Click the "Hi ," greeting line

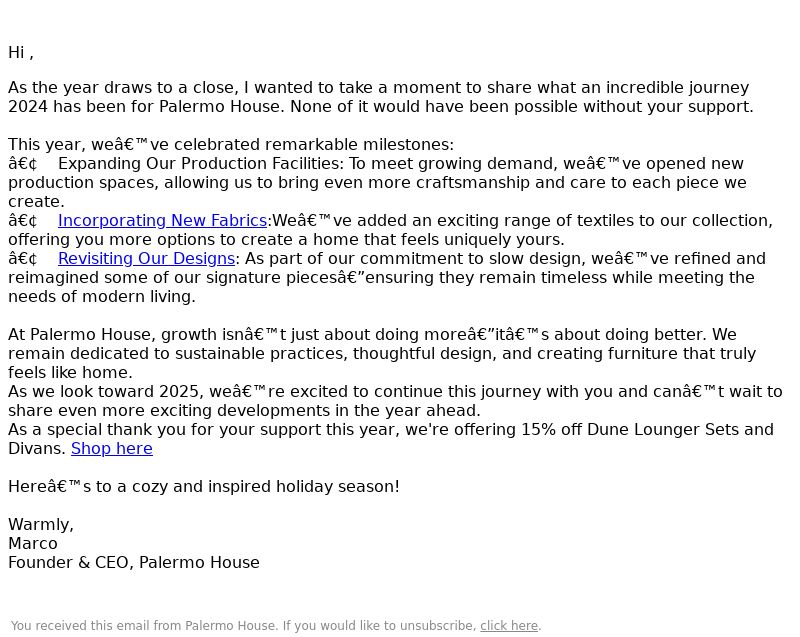21,53
